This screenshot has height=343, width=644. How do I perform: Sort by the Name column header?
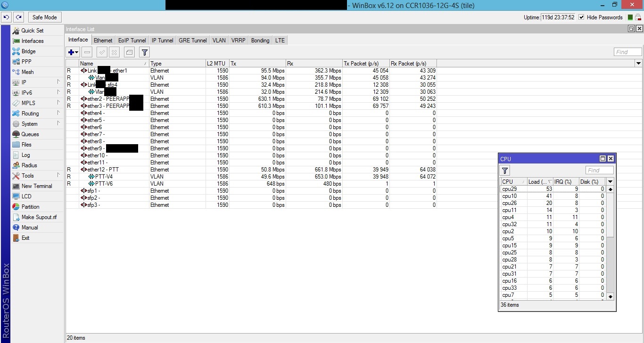(x=114, y=64)
